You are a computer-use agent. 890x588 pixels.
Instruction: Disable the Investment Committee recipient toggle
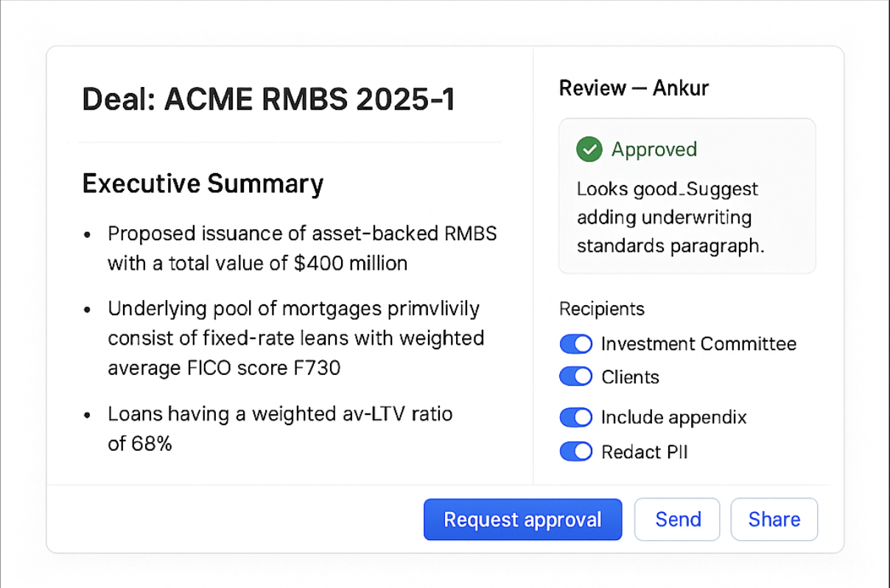pos(576,344)
